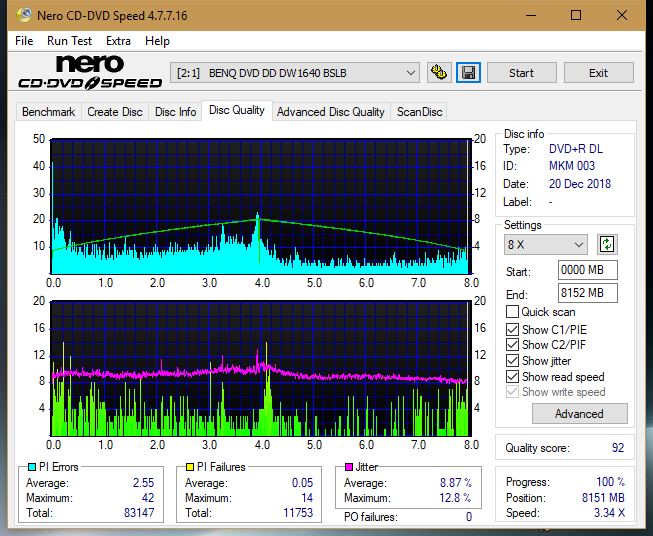
Task: Click PI Errors maximum value 42
Action: click(148, 497)
